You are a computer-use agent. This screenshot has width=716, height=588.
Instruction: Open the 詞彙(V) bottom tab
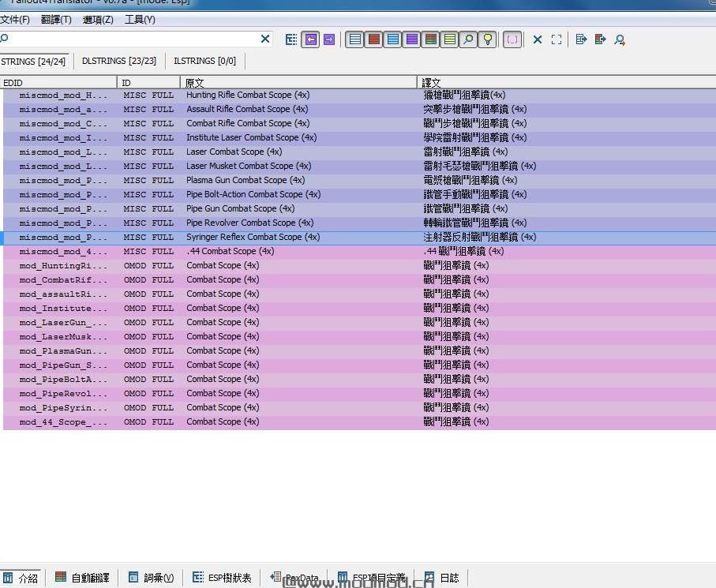click(151, 578)
